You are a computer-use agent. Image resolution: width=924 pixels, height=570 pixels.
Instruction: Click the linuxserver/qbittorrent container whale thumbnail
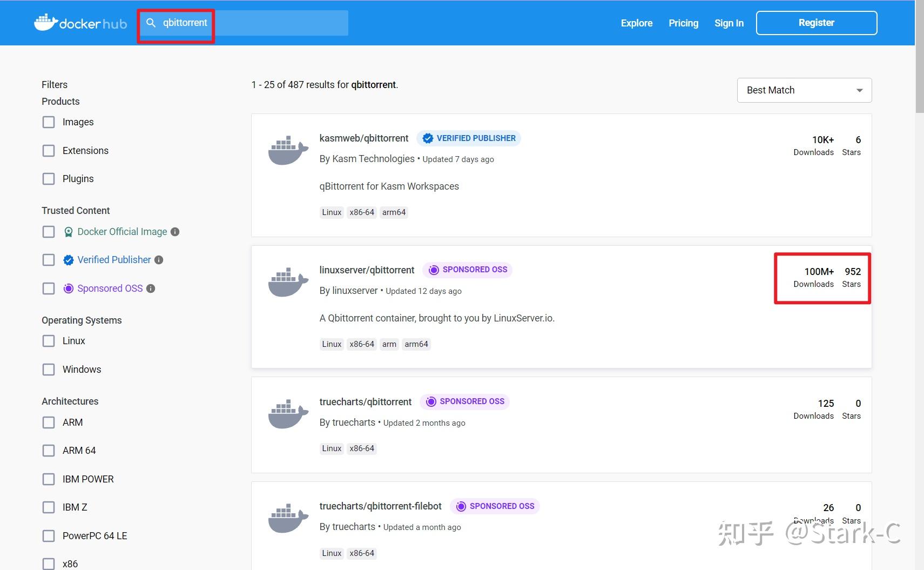pyautogui.click(x=288, y=281)
